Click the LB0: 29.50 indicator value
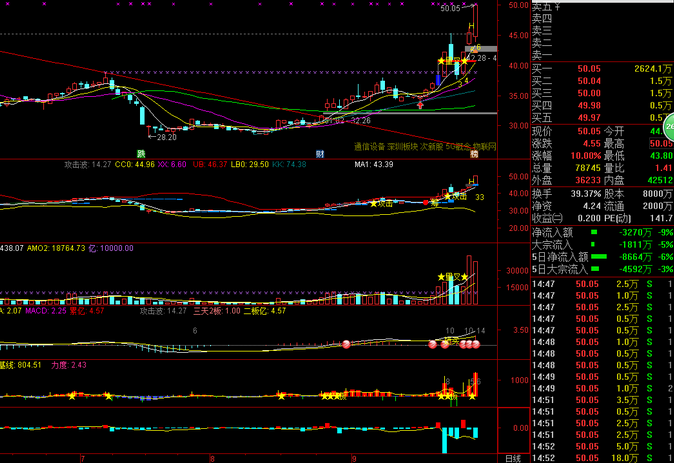This screenshot has height=463, width=674. point(249,164)
